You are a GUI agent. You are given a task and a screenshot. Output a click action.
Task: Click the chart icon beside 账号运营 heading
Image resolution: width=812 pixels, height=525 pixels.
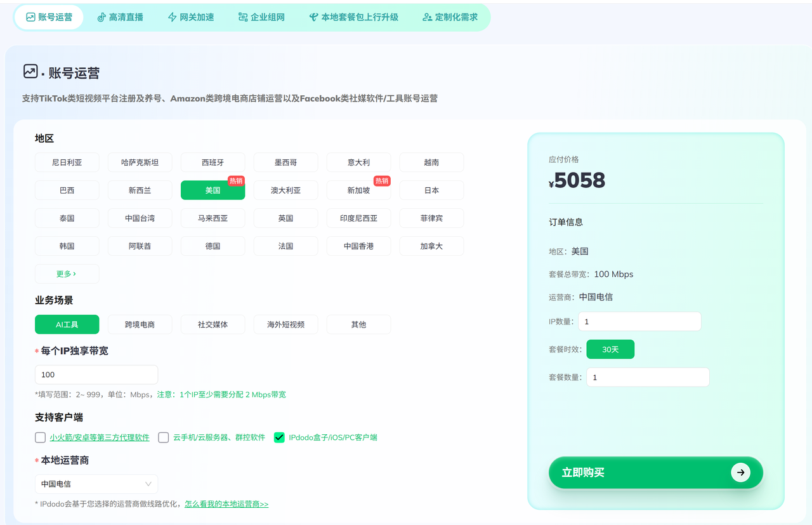[x=30, y=71]
